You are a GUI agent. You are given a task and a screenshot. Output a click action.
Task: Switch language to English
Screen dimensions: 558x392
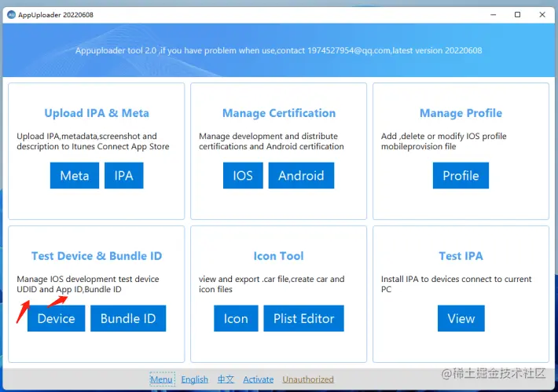(195, 379)
